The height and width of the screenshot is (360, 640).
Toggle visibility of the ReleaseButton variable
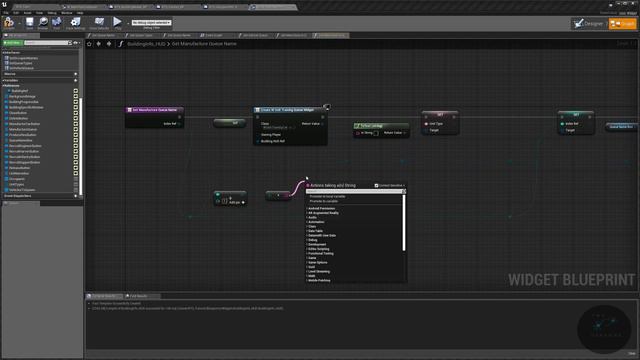pyautogui.click(x=76, y=168)
